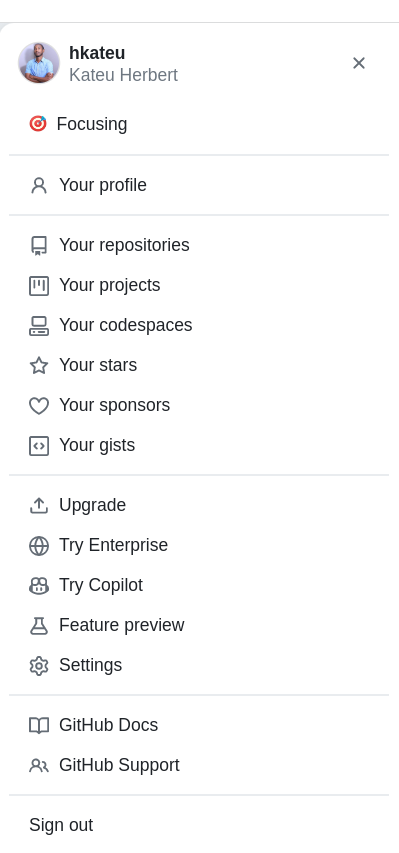399x853 pixels.
Task: Click the repository icon next to Your repositories
Action: coord(39,245)
